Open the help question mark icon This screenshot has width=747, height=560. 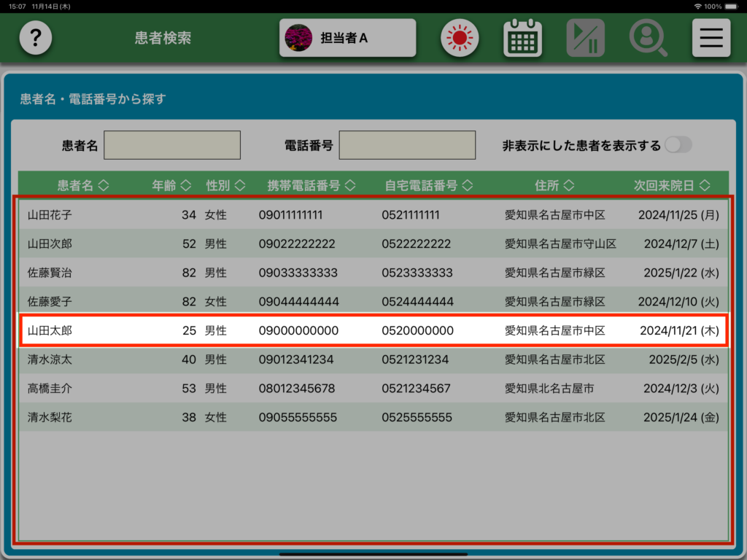[36, 38]
